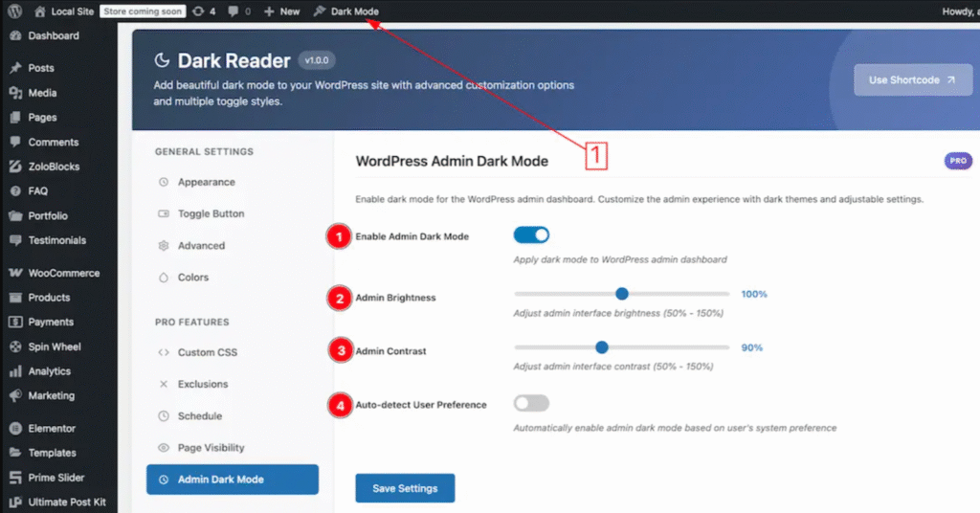980x513 pixels.
Task: Click the Products box icon
Action: [x=15, y=298]
